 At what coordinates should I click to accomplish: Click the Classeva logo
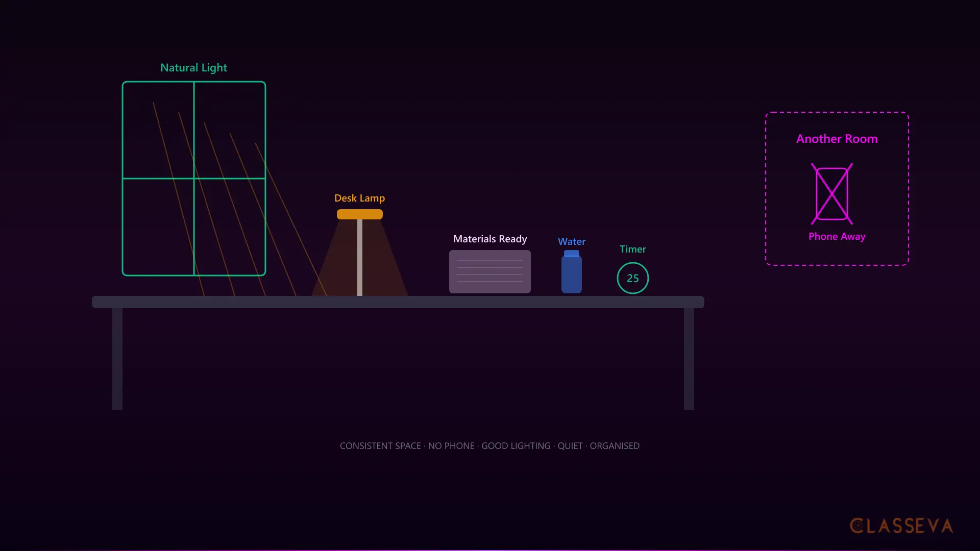(901, 526)
